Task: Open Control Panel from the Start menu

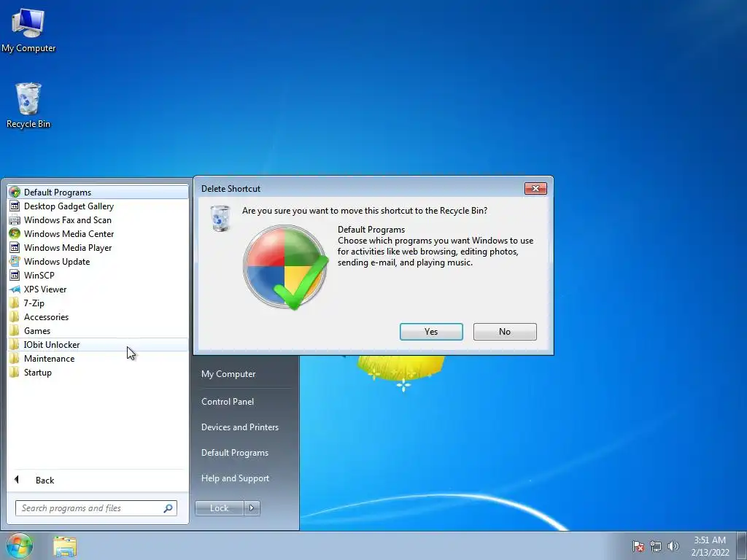Action: (x=228, y=402)
